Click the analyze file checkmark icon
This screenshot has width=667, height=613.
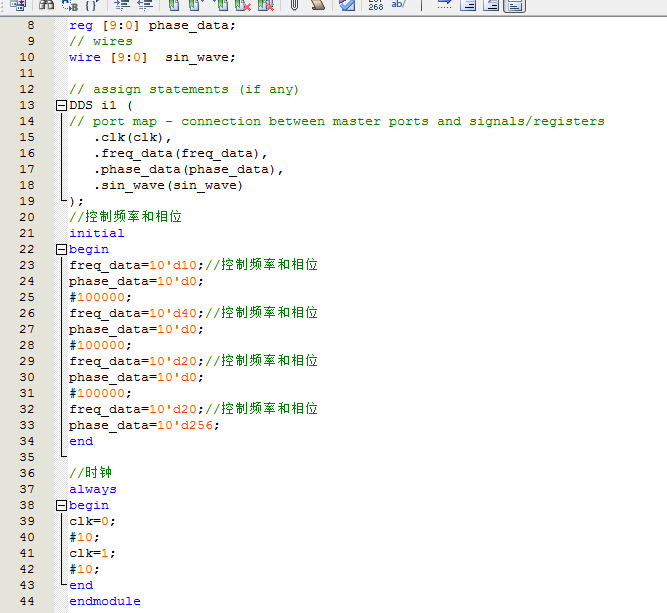pos(347,4)
